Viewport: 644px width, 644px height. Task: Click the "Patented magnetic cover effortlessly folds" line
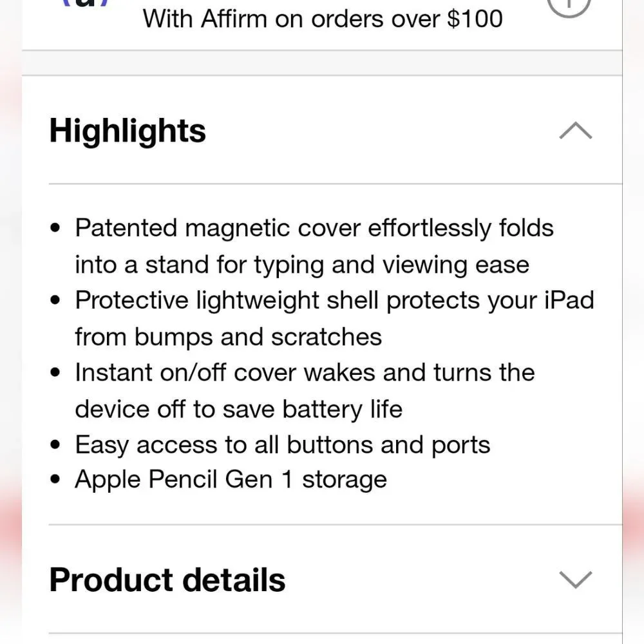click(314, 228)
